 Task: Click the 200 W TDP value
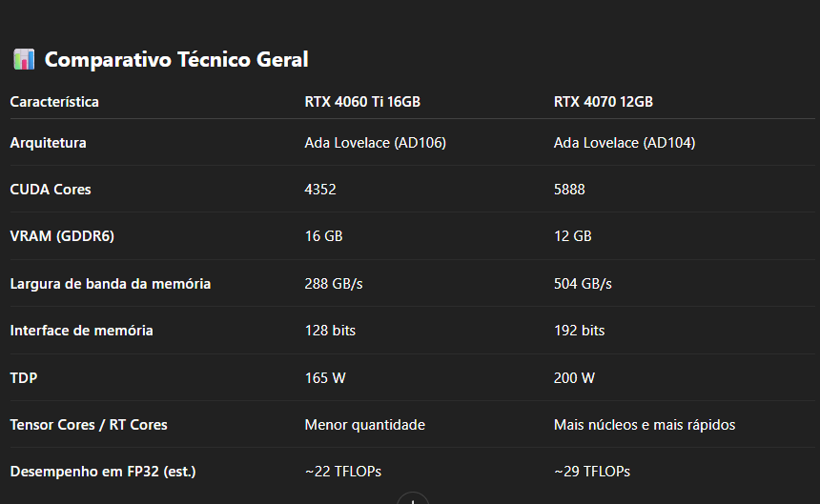[x=574, y=377]
